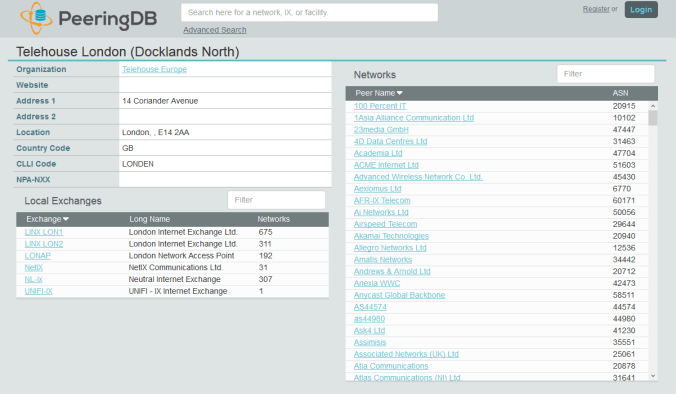Open Telehouse Europe organization link
676x394 pixels.
(154, 69)
